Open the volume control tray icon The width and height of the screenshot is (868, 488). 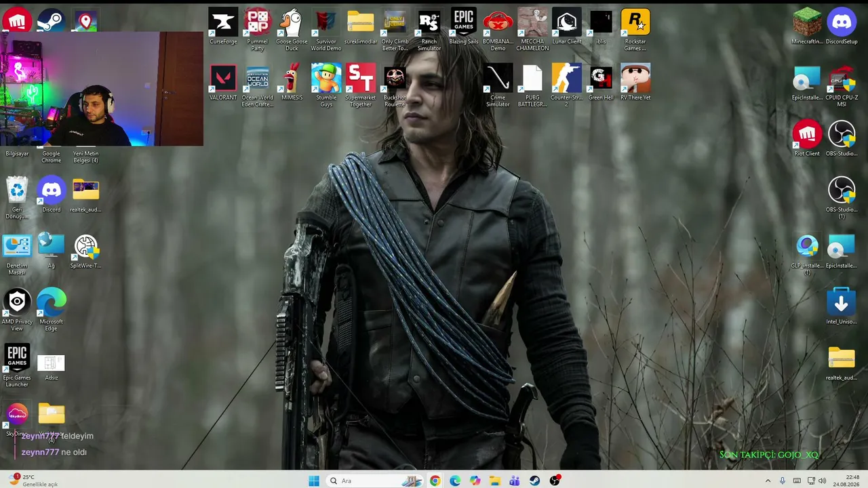[823, 481]
